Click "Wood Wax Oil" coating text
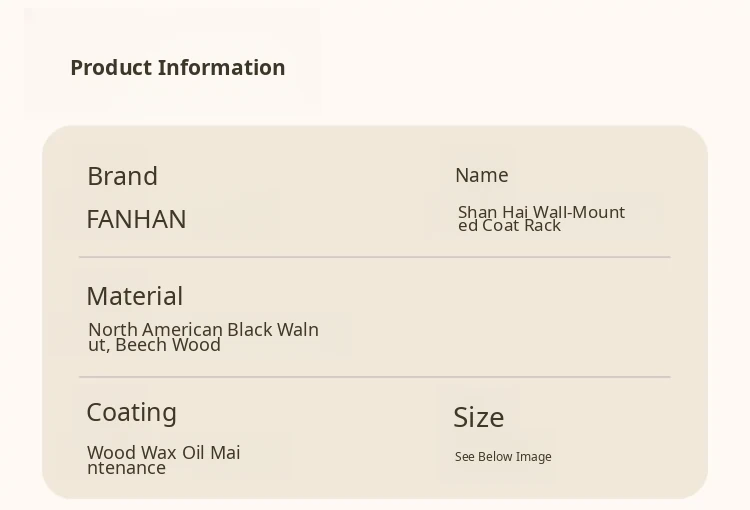 [145, 453]
